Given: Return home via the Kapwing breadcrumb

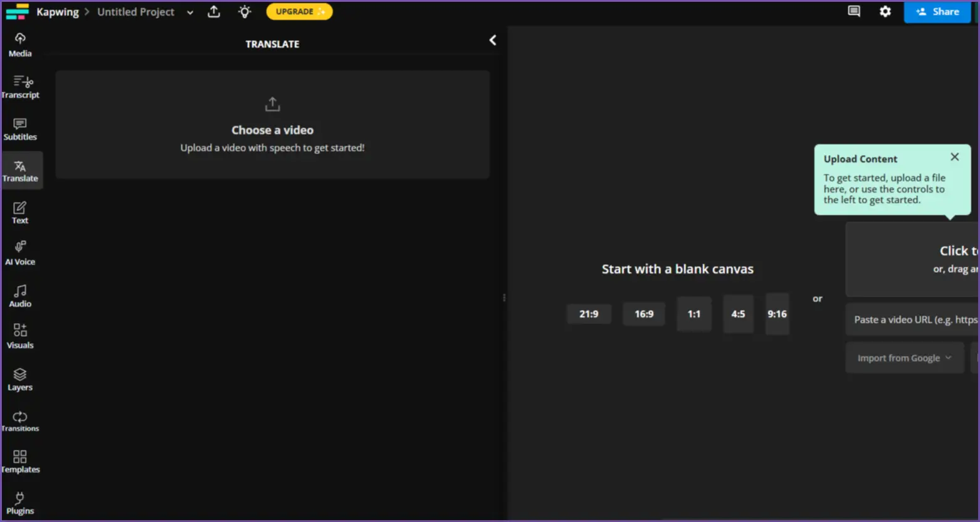Looking at the screenshot, I should pyautogui.click(x=57, y=11).
